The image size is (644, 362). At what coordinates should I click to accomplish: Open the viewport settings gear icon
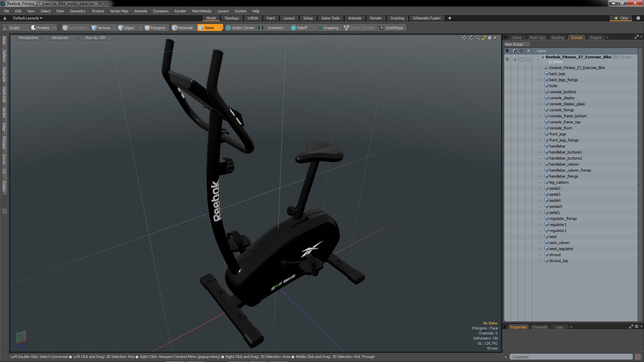pyautogui.click(x=490, y=38)
